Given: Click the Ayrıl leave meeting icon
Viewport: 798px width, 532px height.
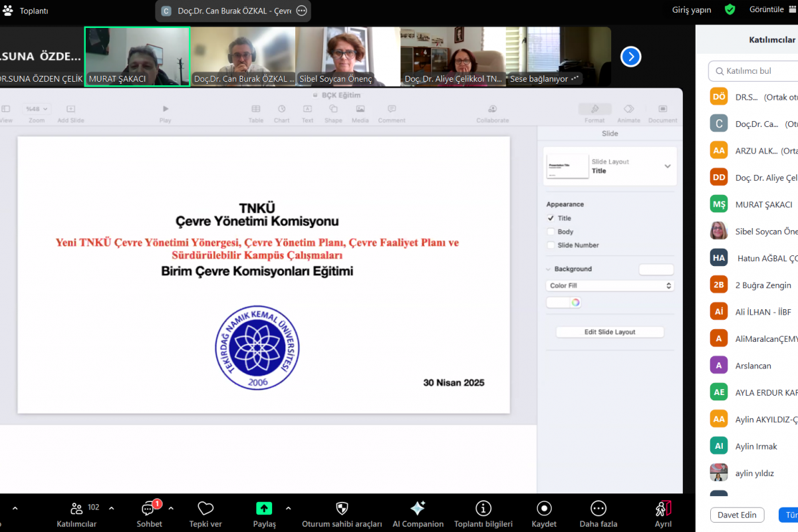Looking at the screenshot, I should click(x=663, y=509).
